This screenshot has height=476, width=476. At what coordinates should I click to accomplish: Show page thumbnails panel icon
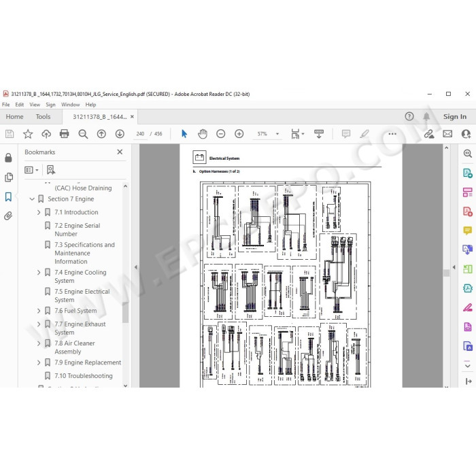[9, 177]
